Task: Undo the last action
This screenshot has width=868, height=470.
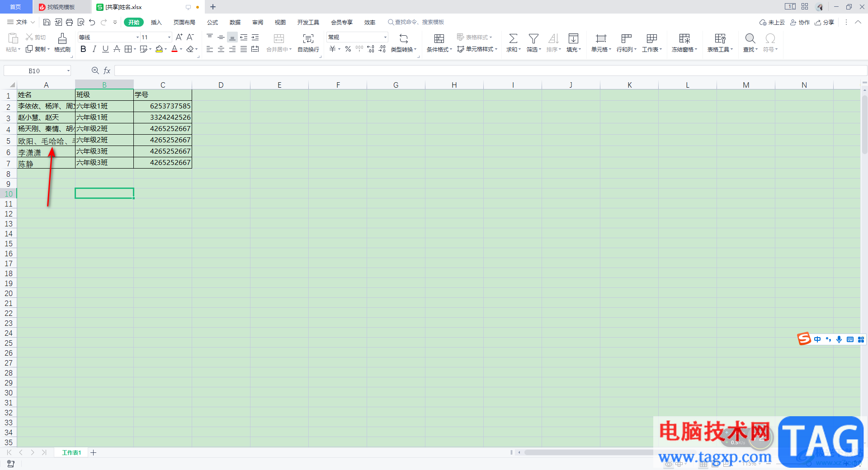Action: (92, 22)
